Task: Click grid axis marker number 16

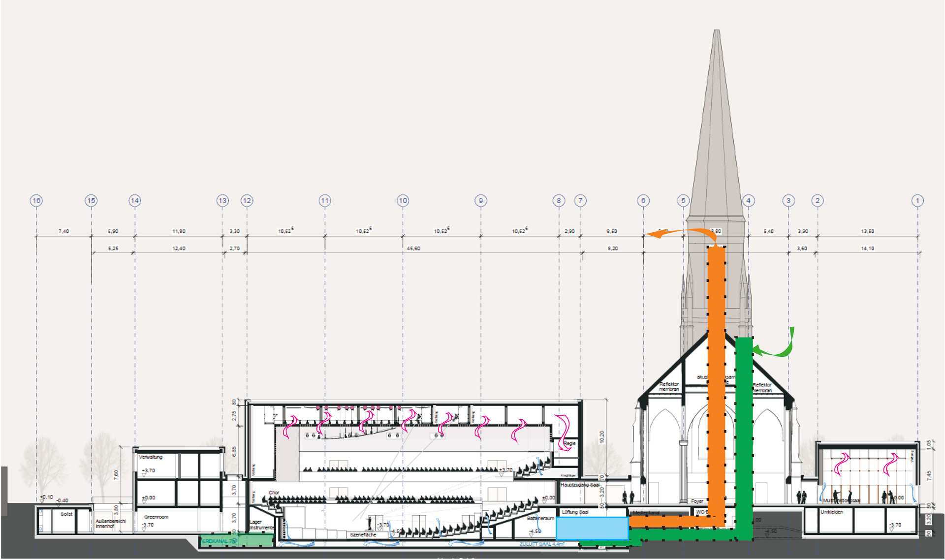Action: pyautogui.click(x=36, y=200)
